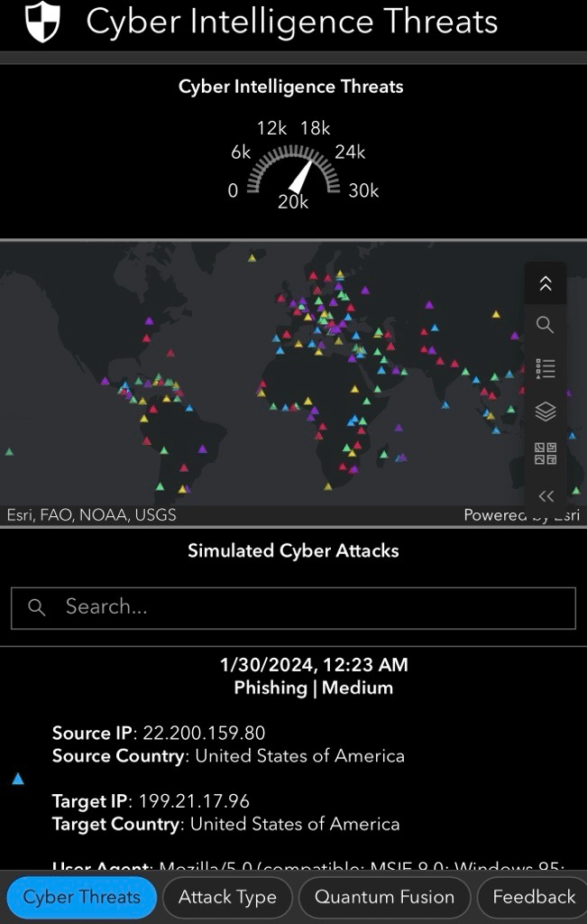The height and width of the screenshot is (924, 587).
Task: Click the Powered by Esri link
Action: click(520, 515)
